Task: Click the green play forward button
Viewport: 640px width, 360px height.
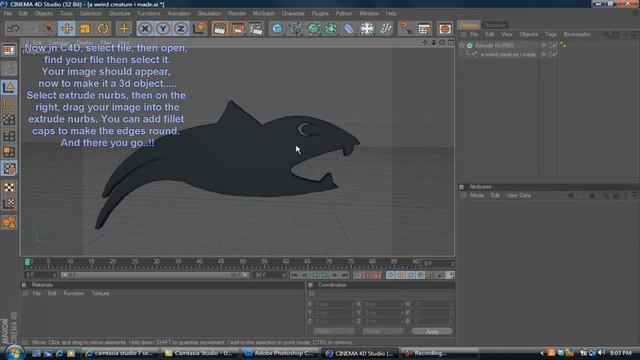Action: coord(324,276)
